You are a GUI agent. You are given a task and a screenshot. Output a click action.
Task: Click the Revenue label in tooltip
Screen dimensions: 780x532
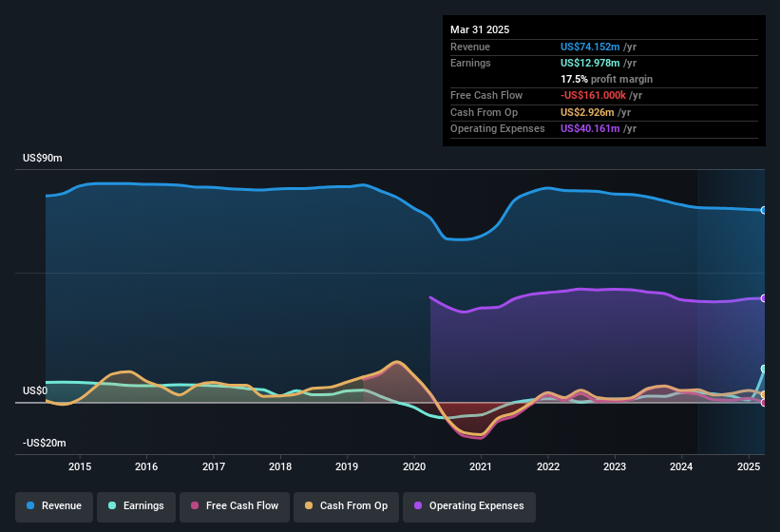click(x=470, y=47)
